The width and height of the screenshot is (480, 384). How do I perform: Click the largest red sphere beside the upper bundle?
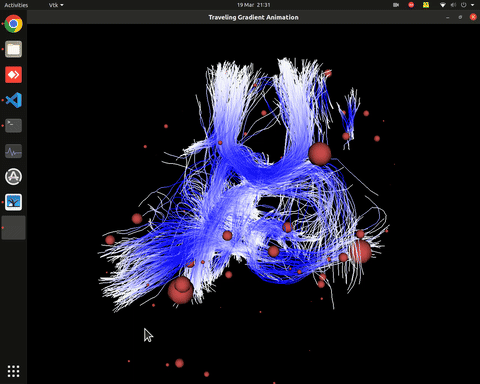[x=320, y=154]
